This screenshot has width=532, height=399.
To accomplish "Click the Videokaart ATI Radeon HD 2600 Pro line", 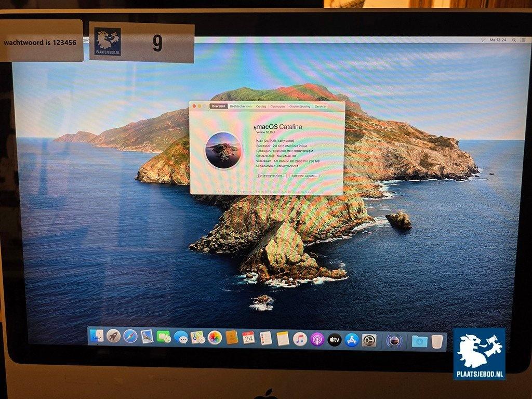I will (x=288, y=161).
